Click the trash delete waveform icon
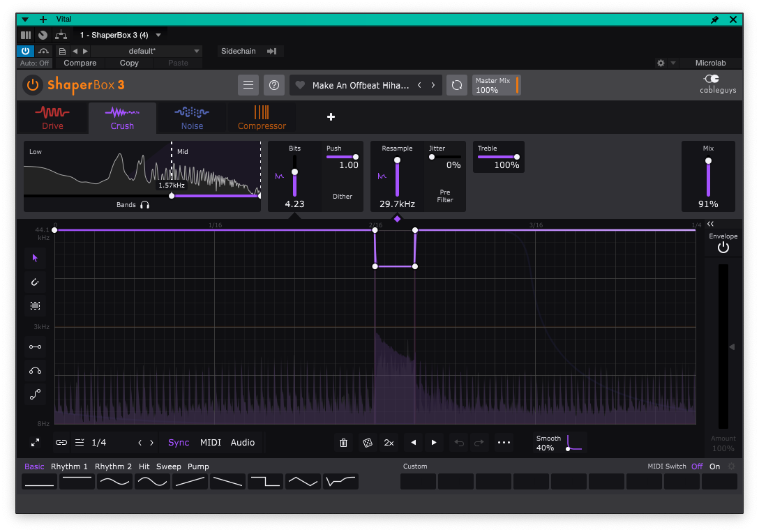The width and height of the screenshot is (759, 532). click(343, 443)
